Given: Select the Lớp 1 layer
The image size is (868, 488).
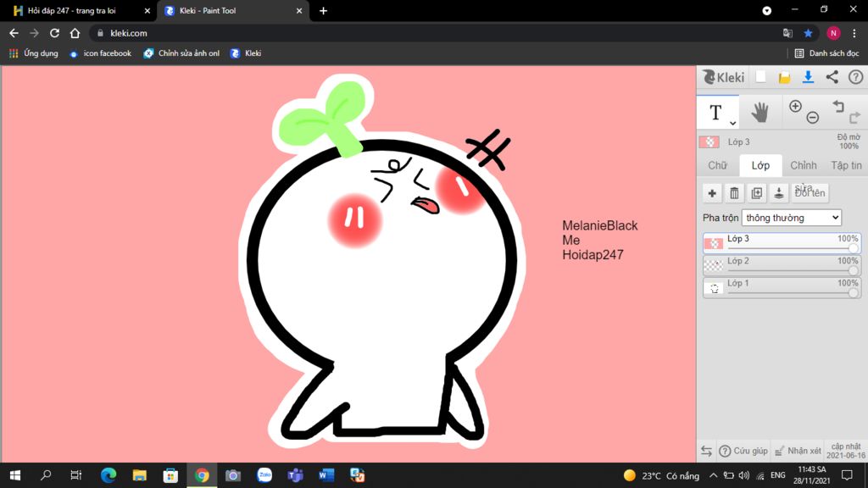Looking at the screenshot, I should pyautogui.click(x=782, y=287).
